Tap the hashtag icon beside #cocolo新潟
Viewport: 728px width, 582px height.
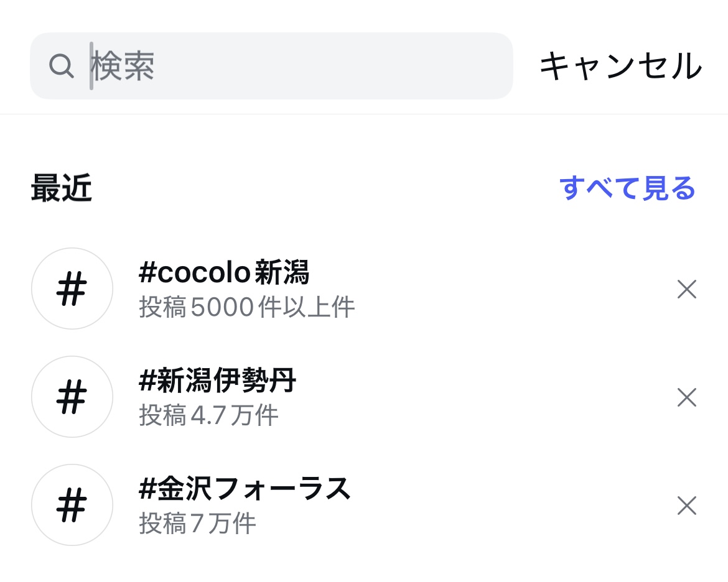(x=72, y=289)
